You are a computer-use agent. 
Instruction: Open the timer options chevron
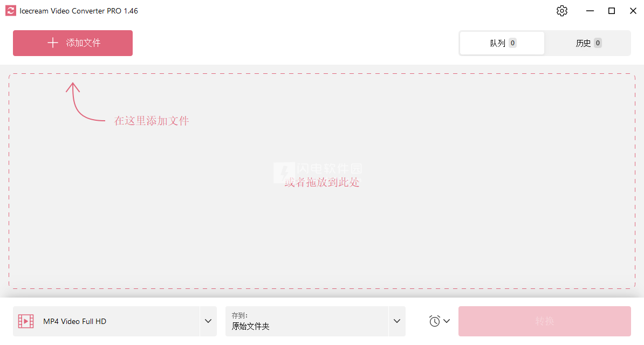point(447,321)
